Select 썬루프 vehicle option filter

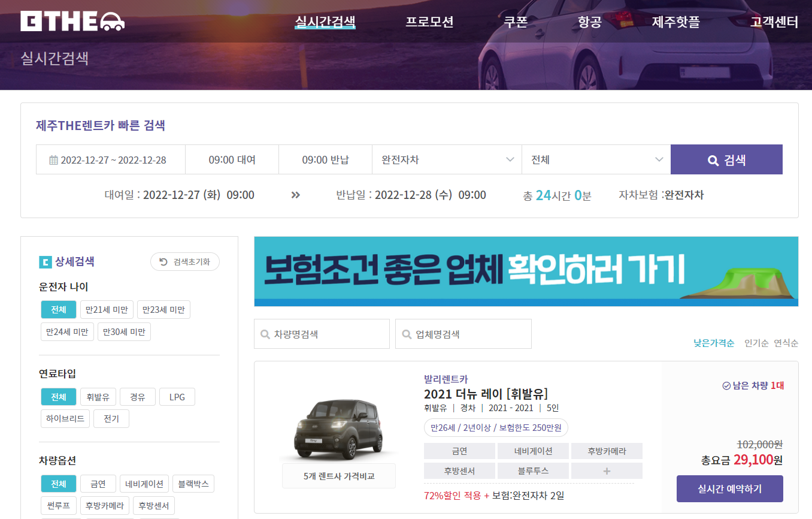[x=59, y=505]
